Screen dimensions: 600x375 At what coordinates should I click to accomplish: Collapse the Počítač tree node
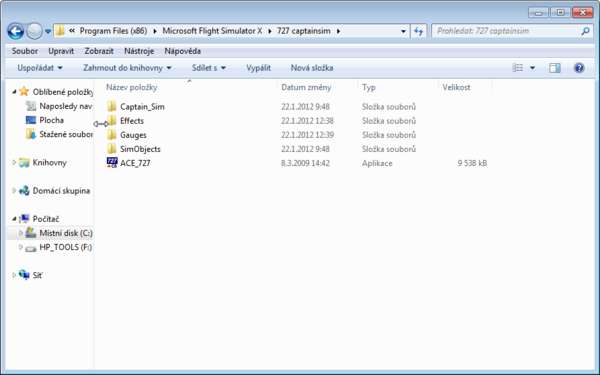coord(14,219)
